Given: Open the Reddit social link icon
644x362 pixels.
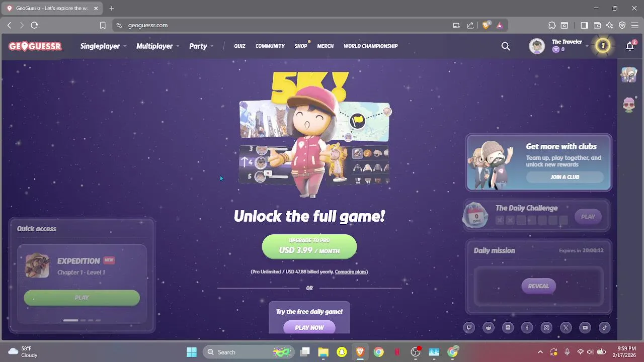Looking at the screenshot, I should click(x=489, y=328).
